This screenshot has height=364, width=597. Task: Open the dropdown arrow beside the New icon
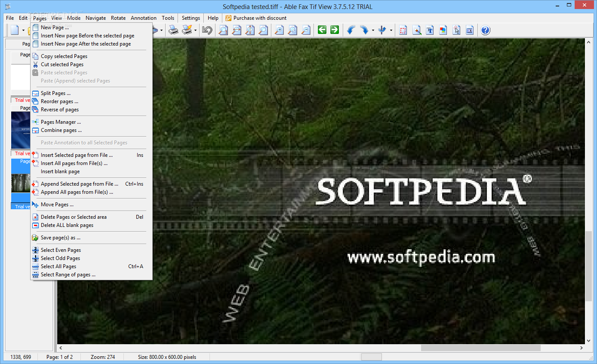coord(23,30)
